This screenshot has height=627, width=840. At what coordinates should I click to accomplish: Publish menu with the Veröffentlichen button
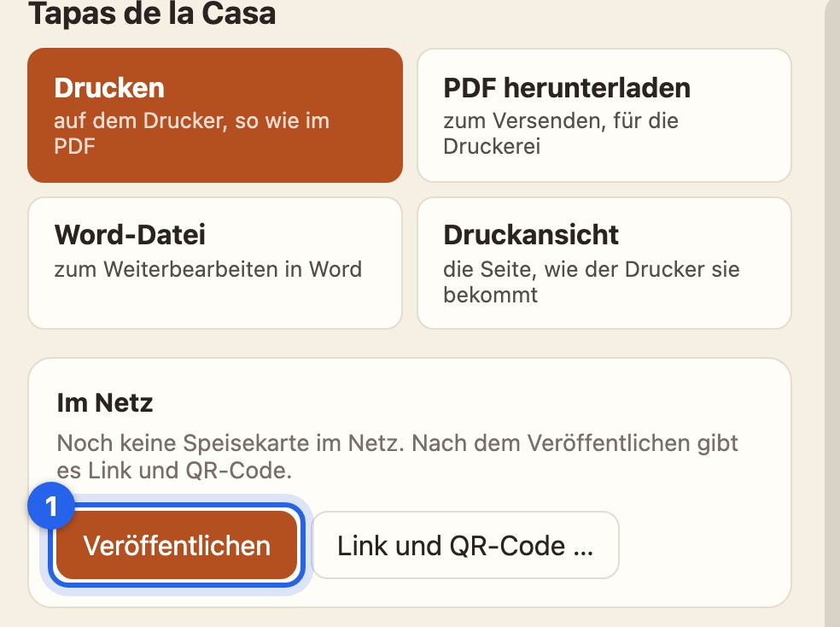click(x=177, y=546)
